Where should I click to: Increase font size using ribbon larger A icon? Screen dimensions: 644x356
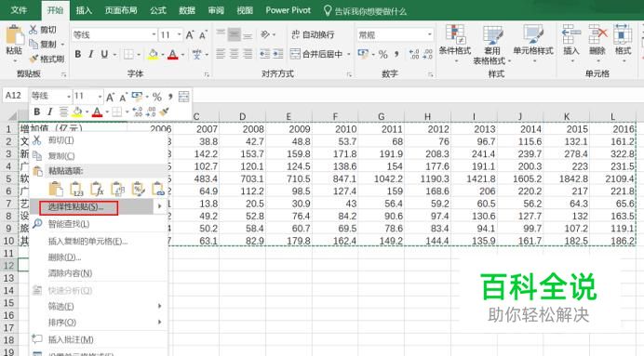point(190,35)
